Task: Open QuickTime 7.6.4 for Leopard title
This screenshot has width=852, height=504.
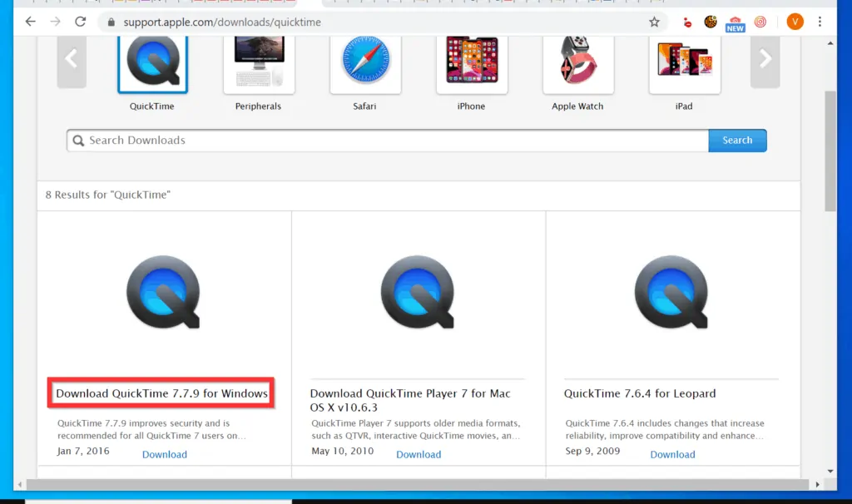Action: (640, 393)
